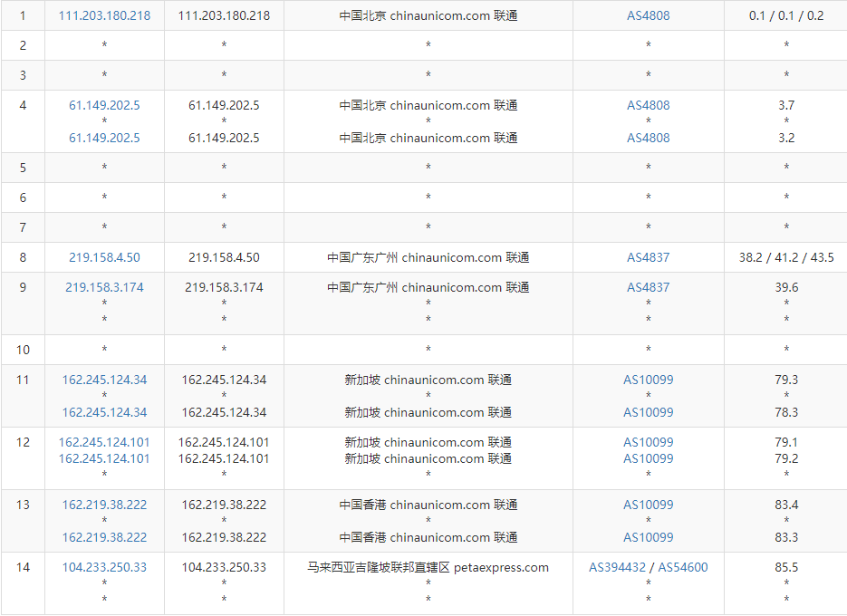Select the latency value '3.7'
The image size is (847, 616).
(x=786, y=105)
